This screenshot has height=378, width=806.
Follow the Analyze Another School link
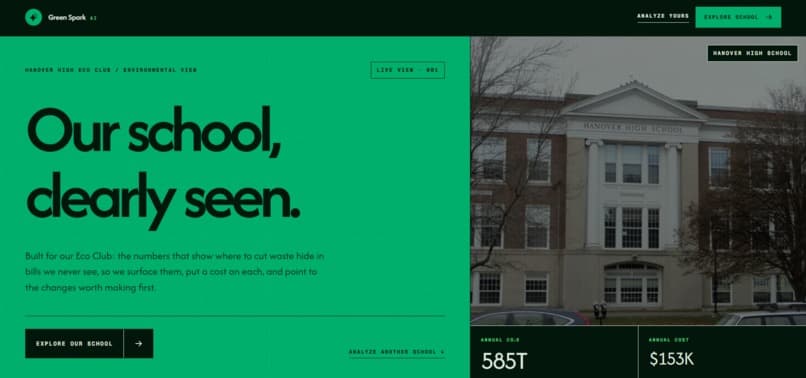(397, 352)
